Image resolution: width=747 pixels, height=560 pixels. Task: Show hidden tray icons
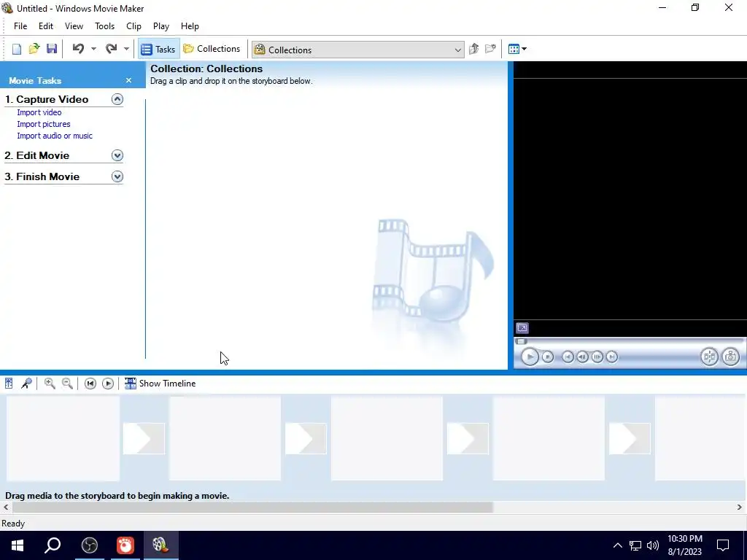click(617, 545)
